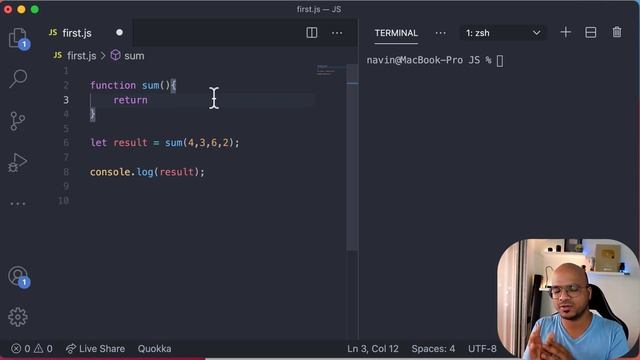Show additional views ellipsis in activity bar
Screen dimensions: 640x360
point(18,203)
